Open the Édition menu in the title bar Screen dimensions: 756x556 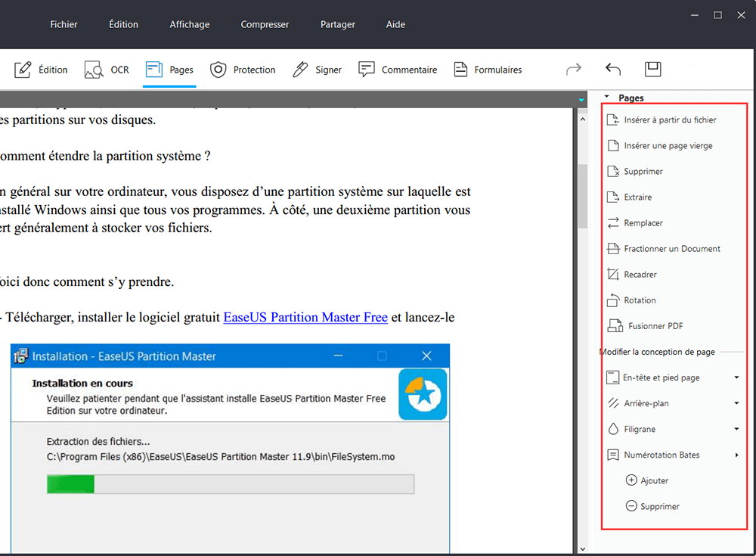[123, 24]
